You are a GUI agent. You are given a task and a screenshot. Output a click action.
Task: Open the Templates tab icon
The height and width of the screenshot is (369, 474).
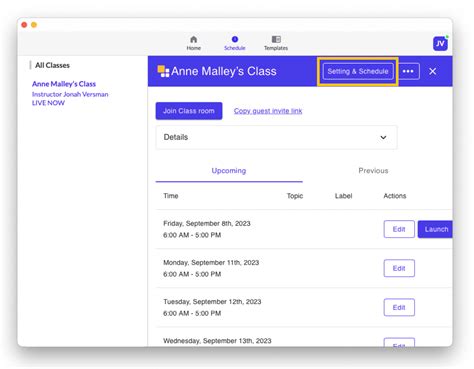point(276,39)
